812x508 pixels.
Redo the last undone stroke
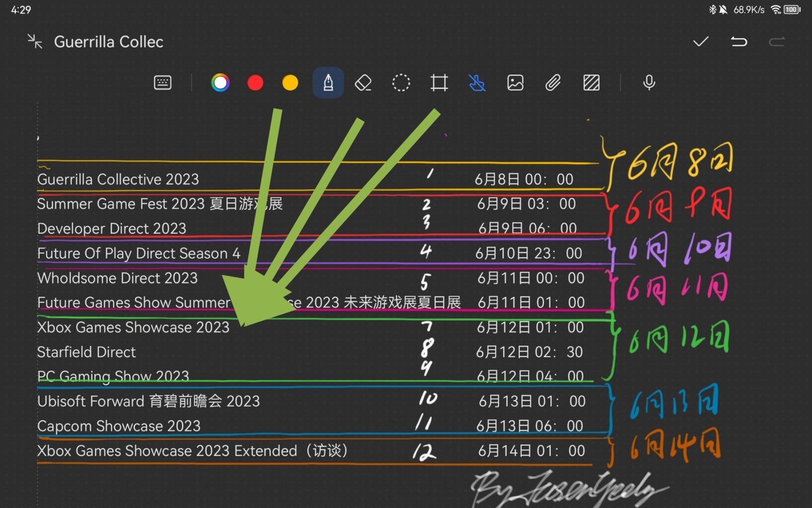click(777, 41)
